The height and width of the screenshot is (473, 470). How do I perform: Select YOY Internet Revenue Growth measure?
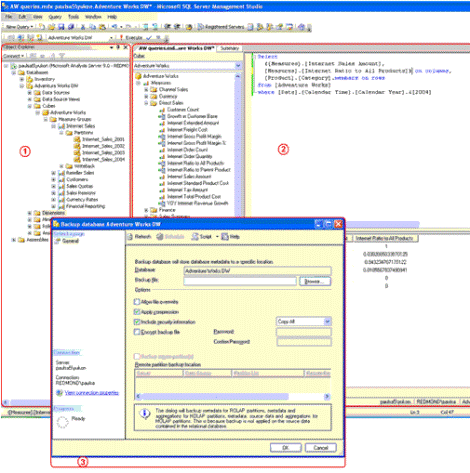[197, 203]
